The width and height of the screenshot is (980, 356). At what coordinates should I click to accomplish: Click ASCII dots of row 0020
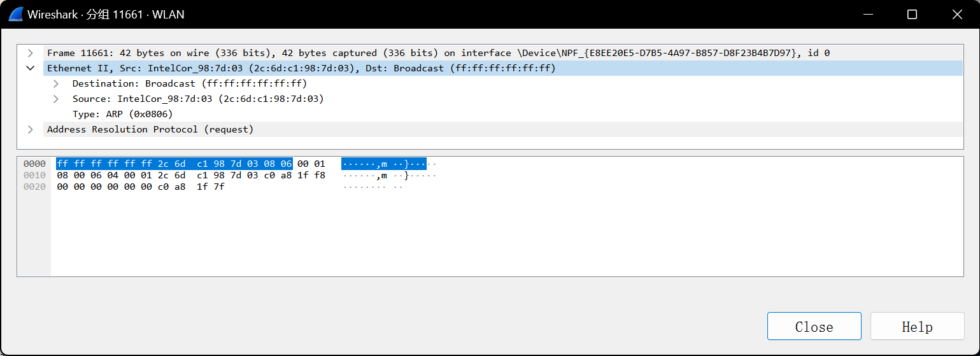[x=373, y=187]
